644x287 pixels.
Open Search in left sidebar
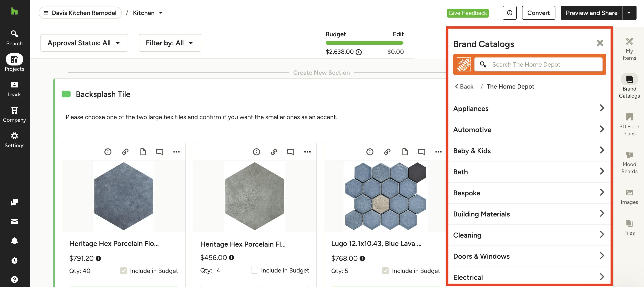(x=15, y=38)
